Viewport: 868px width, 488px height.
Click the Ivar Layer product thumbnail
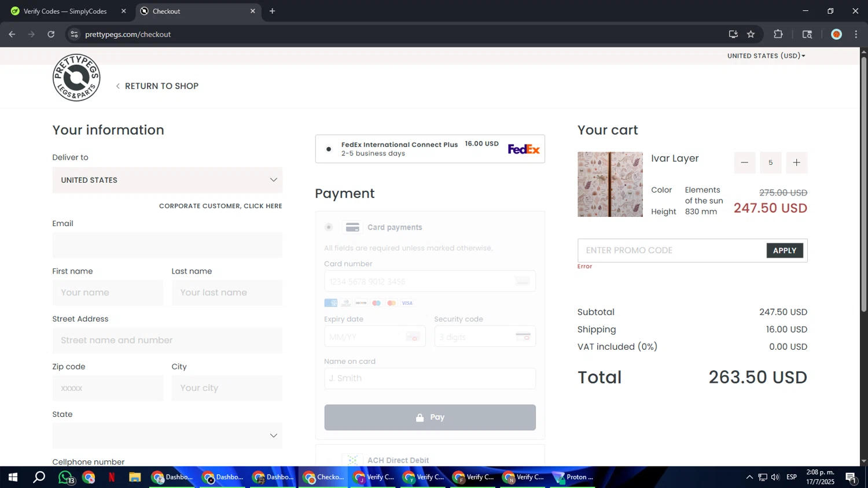[x=610, y=184]
